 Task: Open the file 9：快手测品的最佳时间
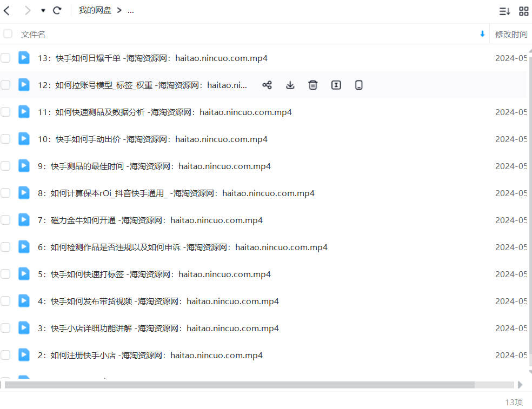pos(155,166)
